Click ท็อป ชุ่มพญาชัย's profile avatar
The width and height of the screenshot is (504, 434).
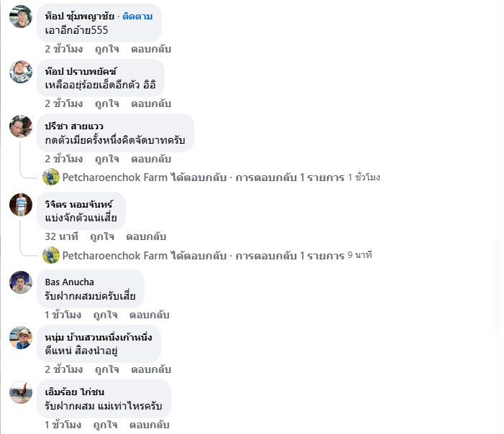20,17
